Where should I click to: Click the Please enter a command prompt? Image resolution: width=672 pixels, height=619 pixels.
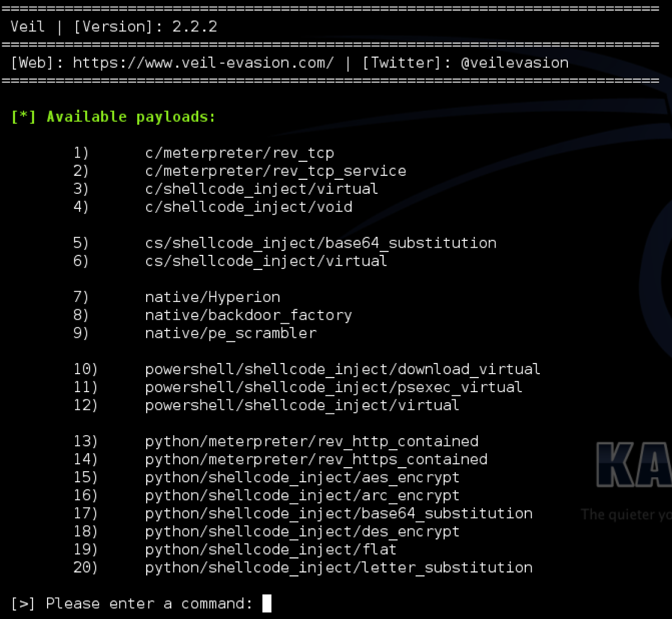tap(150, 603)
